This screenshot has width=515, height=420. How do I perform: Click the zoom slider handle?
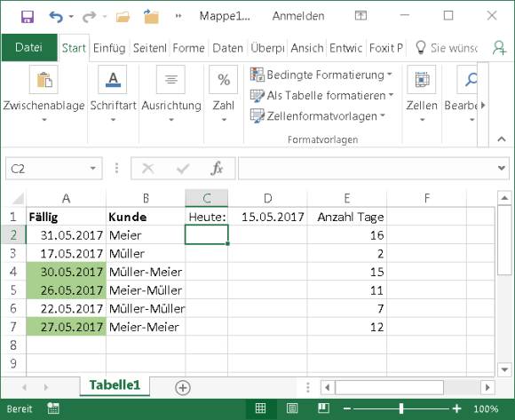(401, 408)
